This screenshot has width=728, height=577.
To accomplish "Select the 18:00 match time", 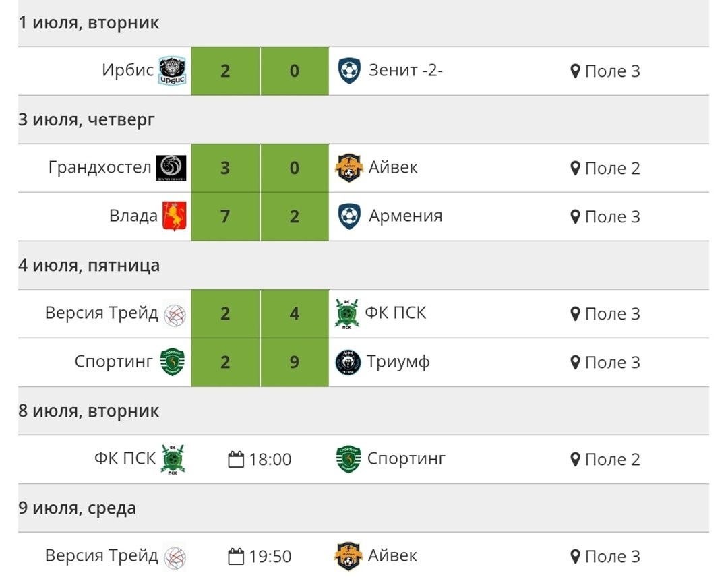I will tap(270, 460).
